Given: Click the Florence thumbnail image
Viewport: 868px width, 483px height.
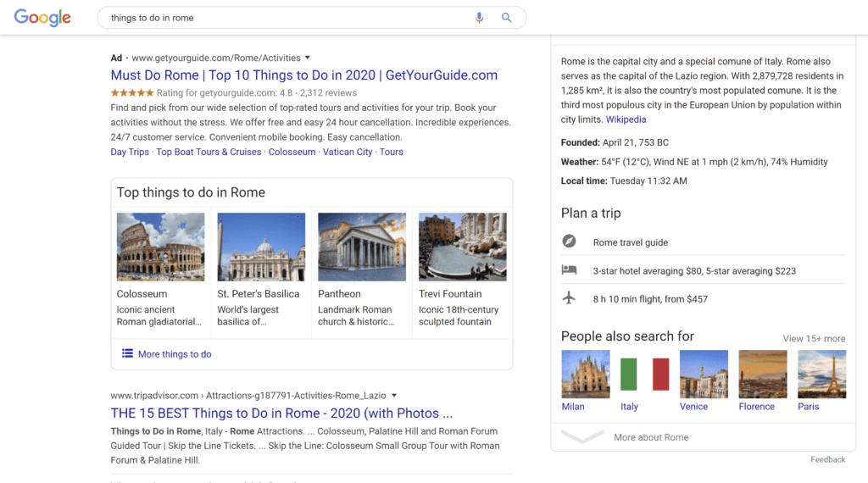Looking at the screenshot, I should pyautogui.click(x=763, y=374).
